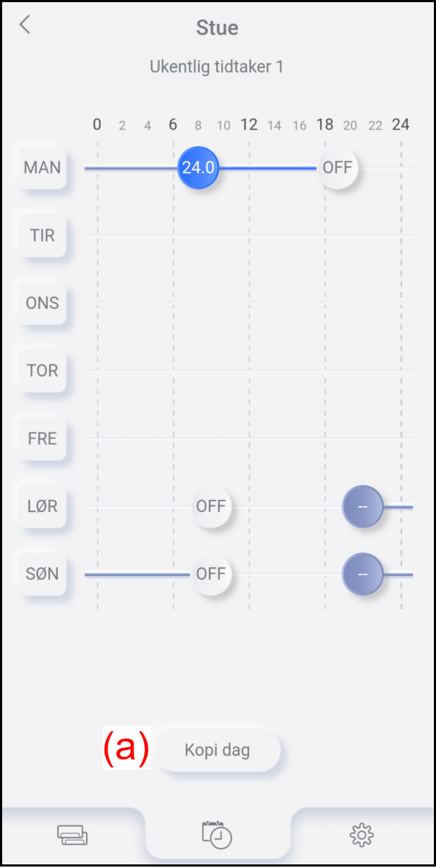Tap the 24.0 setpoint on Monday

(198, 168)
